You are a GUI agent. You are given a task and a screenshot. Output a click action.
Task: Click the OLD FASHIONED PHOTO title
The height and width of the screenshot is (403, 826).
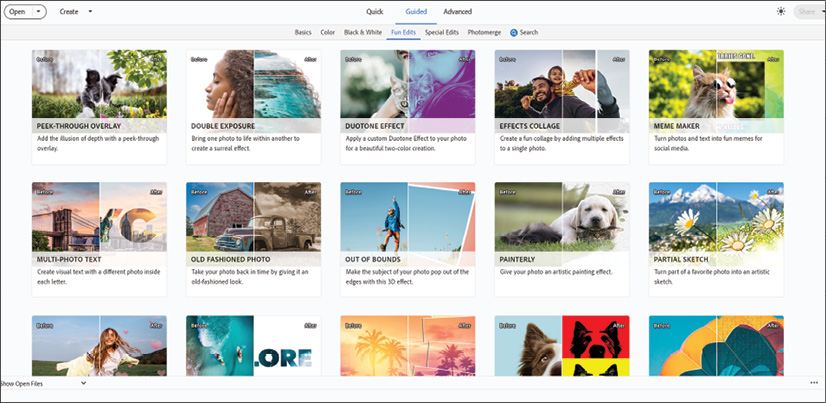[x=231, y=260]
